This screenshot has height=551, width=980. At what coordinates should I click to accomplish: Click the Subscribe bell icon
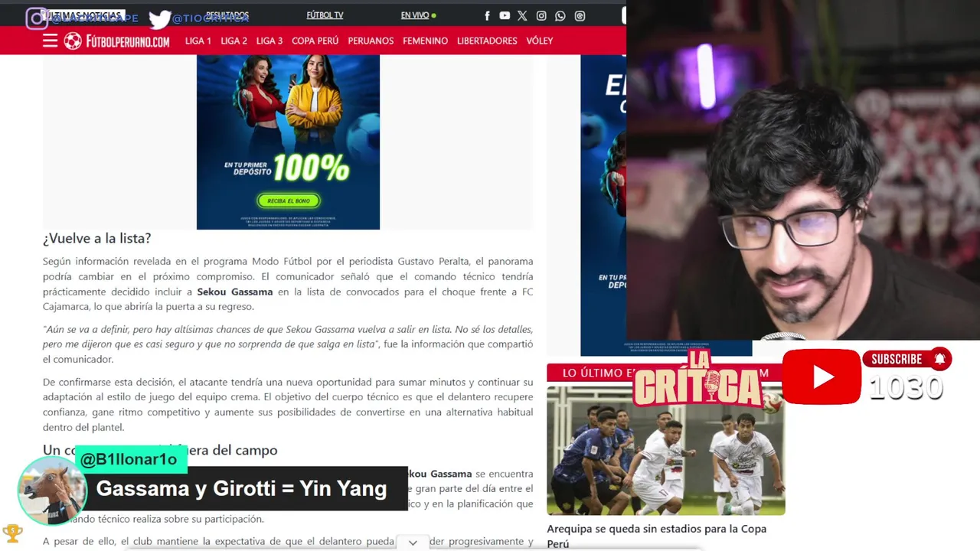click(x=940, y=358)
